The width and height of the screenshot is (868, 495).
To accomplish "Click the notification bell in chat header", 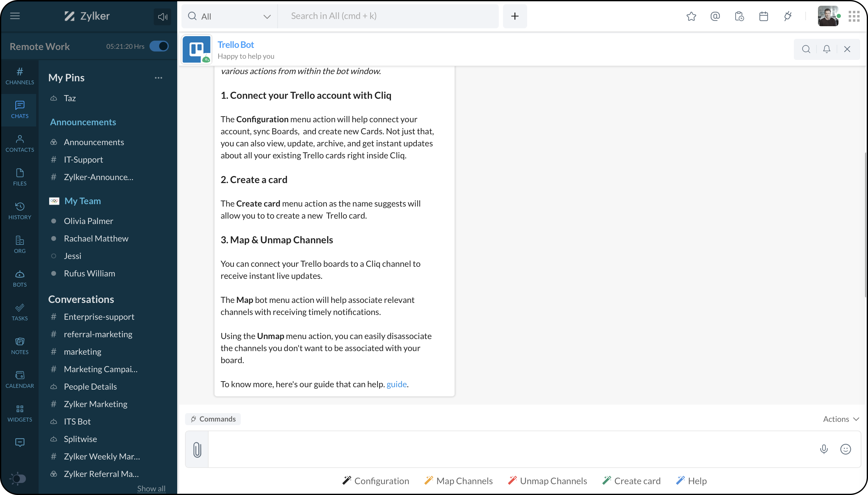I will click(826, 49).
